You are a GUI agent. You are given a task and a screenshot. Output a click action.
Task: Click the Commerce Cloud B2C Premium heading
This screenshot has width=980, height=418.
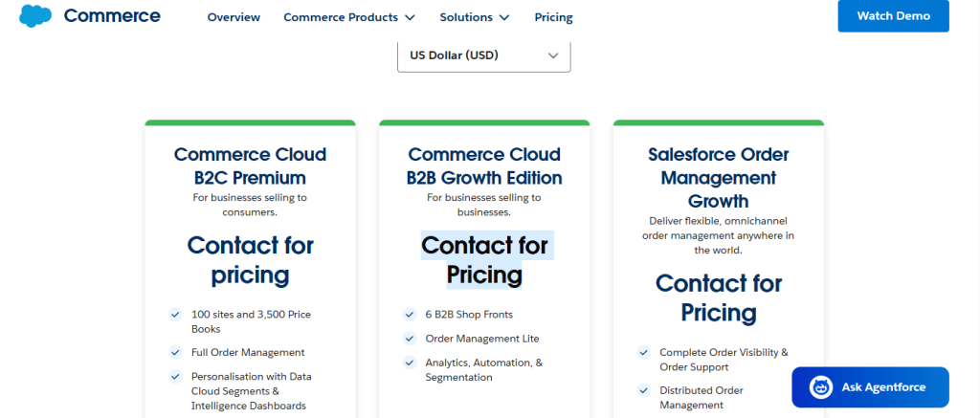pos(250,166)
